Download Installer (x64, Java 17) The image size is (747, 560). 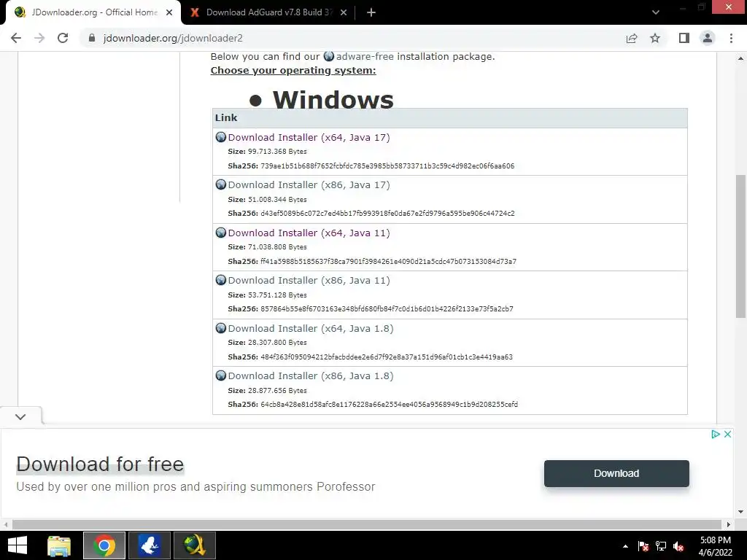(309, 138)
